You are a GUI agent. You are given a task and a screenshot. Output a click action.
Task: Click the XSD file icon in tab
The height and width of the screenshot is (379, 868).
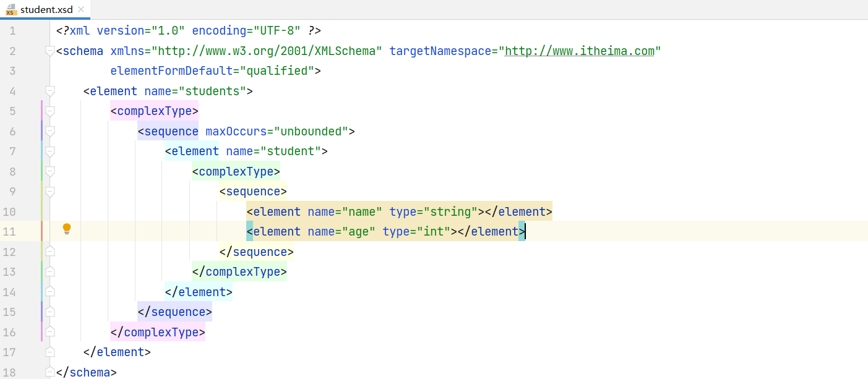point(11,10)
